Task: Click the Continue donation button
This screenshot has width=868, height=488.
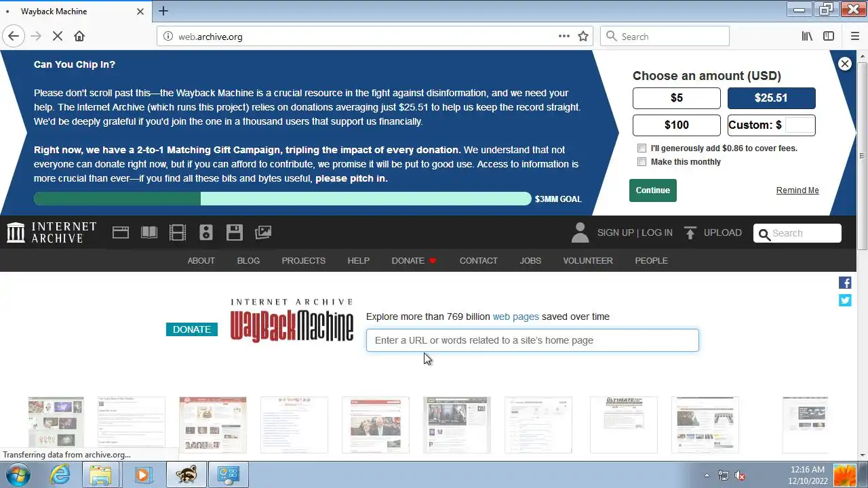Action: 653,190
